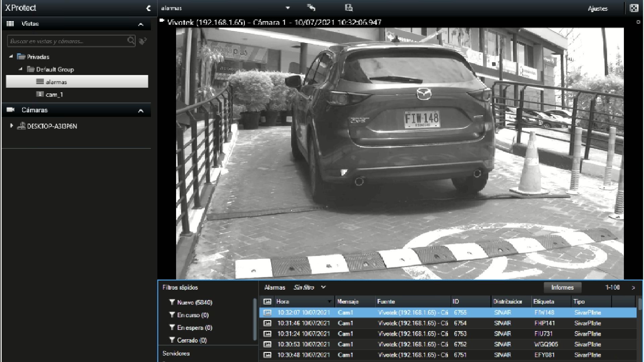
Task: Click image icon of 10:30:48 alarm
Action: click(267, 355)
